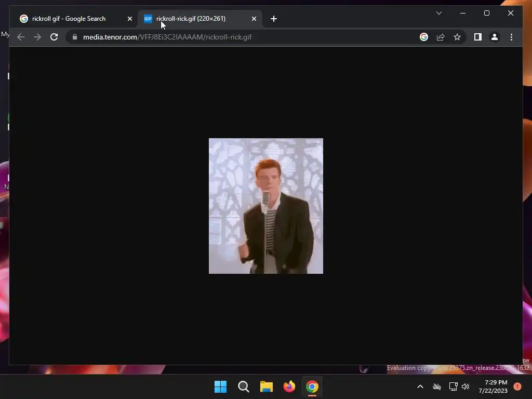532x399 pixels.
Task: Show hidden icons in the system tray
Action: (x=420, y=387)
